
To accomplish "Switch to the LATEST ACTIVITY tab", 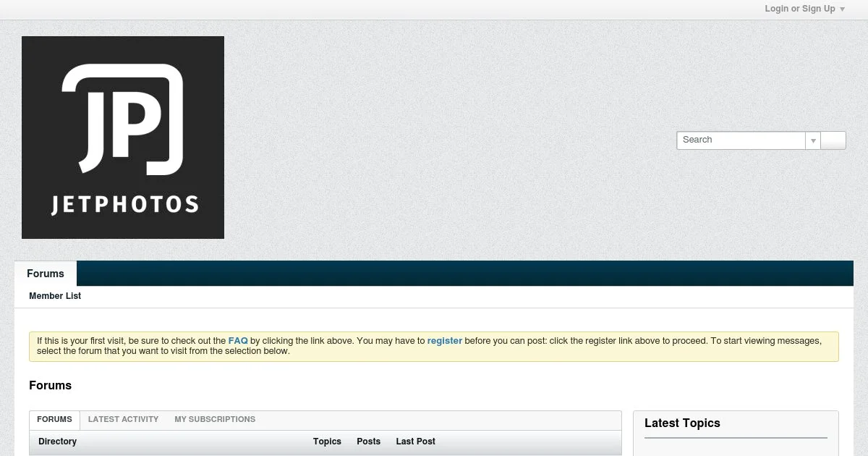I will point(123,419).
